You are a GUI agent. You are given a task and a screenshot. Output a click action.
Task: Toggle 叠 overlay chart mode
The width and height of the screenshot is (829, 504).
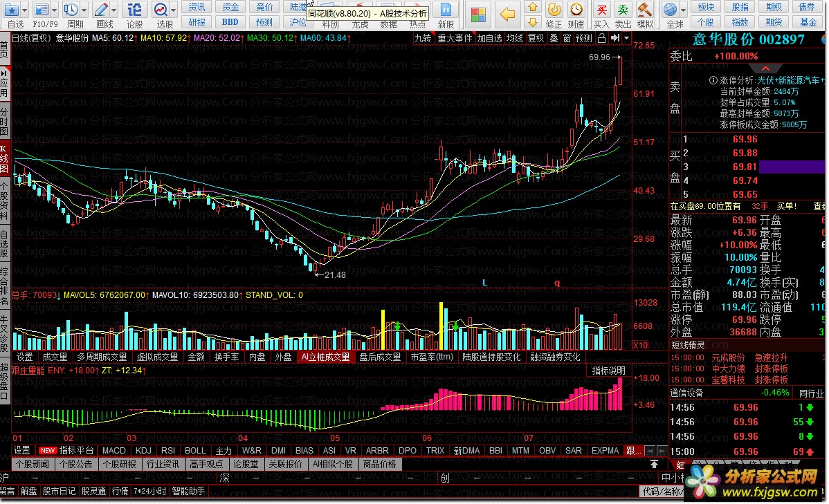554,38
